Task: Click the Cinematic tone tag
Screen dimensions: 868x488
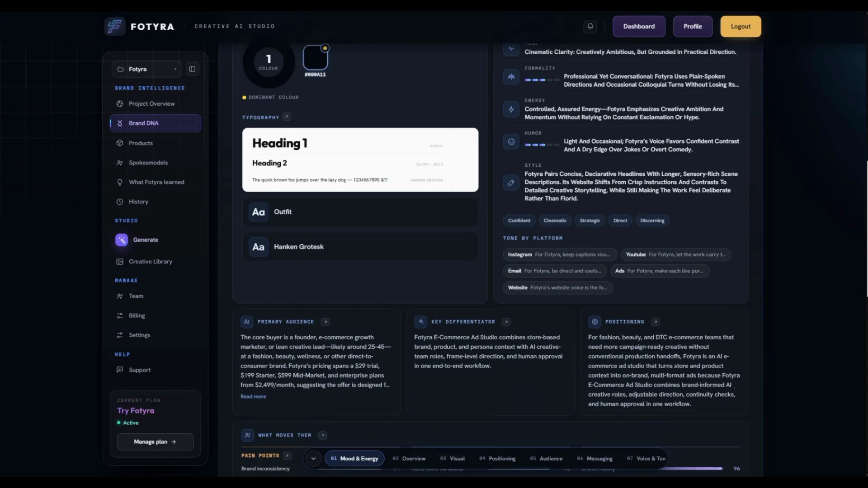Action: click(x=555, y=221)
